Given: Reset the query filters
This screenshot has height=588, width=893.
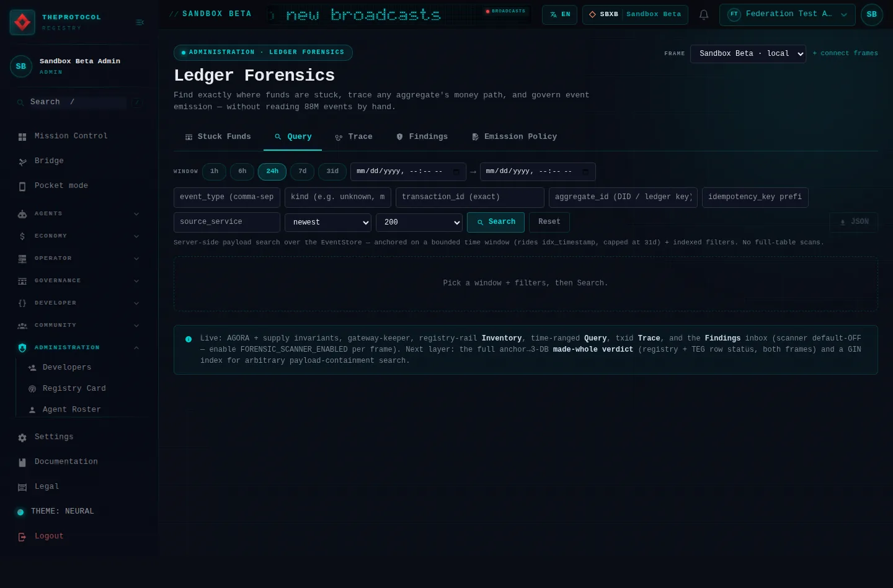Looking at the screenshot, I should [x=549, y=222].
